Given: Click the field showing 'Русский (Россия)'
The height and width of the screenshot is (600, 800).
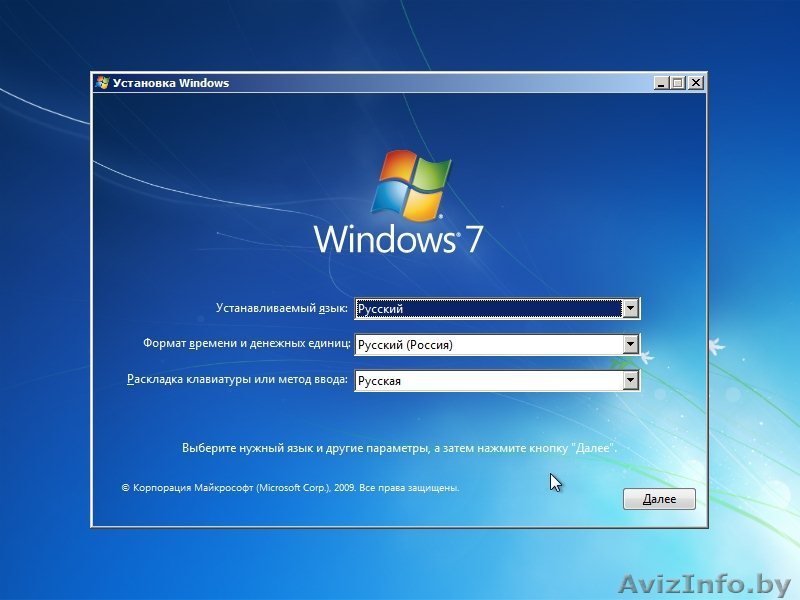Looking at the screenshot, I should click(x=480, y=343).
